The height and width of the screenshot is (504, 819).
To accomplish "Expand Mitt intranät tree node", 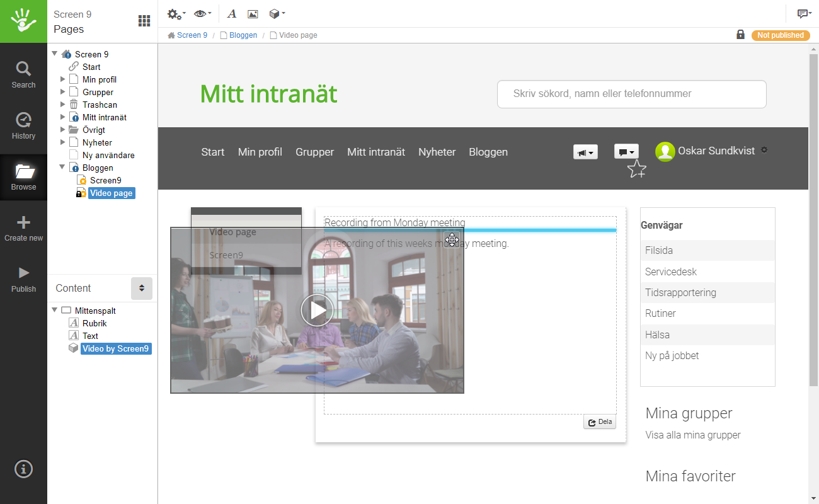I will coord(62,117).
